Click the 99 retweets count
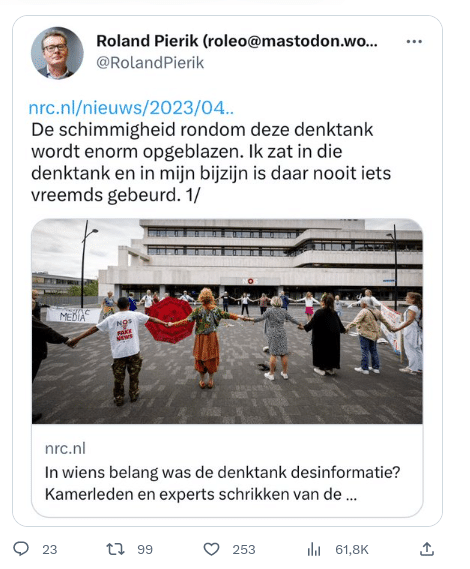The image size is (470, 569). pos(145,549)
